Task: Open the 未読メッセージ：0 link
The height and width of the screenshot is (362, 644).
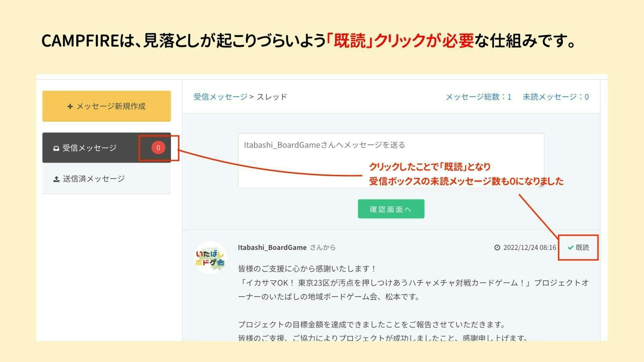Action: (556, 97)
